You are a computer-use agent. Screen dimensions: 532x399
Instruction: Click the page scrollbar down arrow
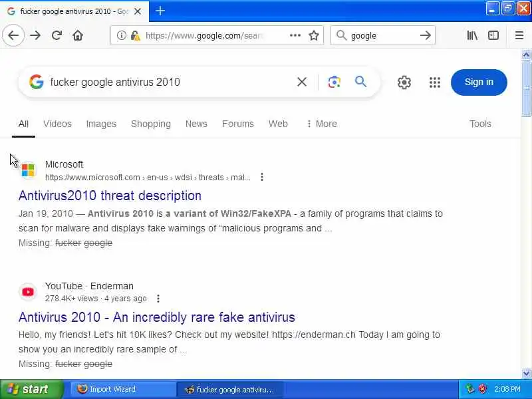(x=526, y=373)
